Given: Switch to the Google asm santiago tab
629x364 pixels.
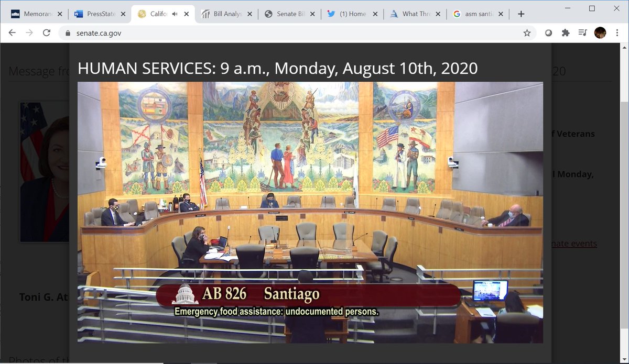Looking at the screenshot, I should [x=478, y=14].
